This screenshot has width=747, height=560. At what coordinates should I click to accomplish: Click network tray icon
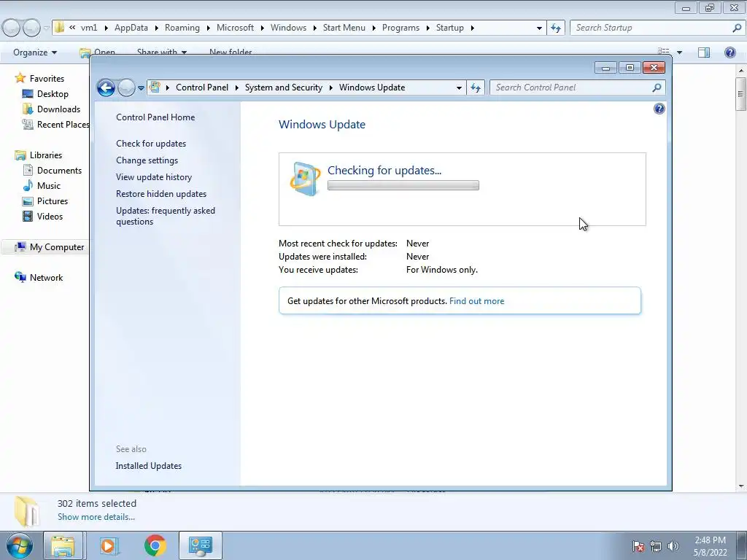tap(656, 546)
